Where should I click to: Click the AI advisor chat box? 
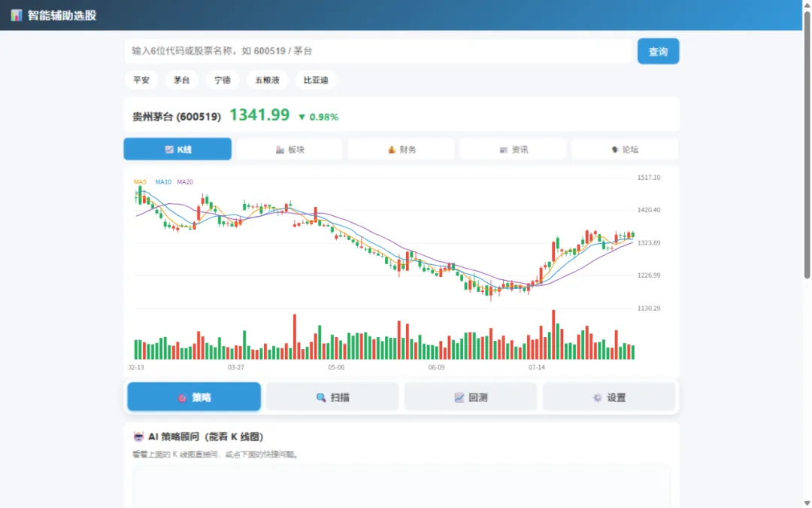click(401, 486)
